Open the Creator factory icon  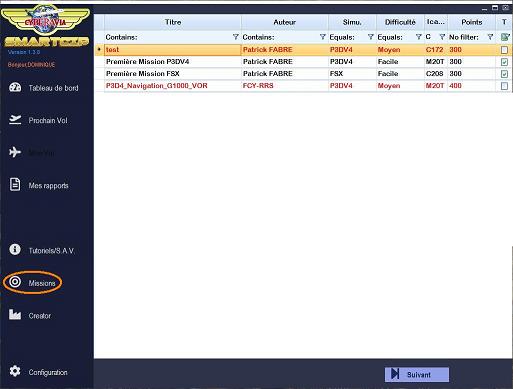(x=15, y=315)
